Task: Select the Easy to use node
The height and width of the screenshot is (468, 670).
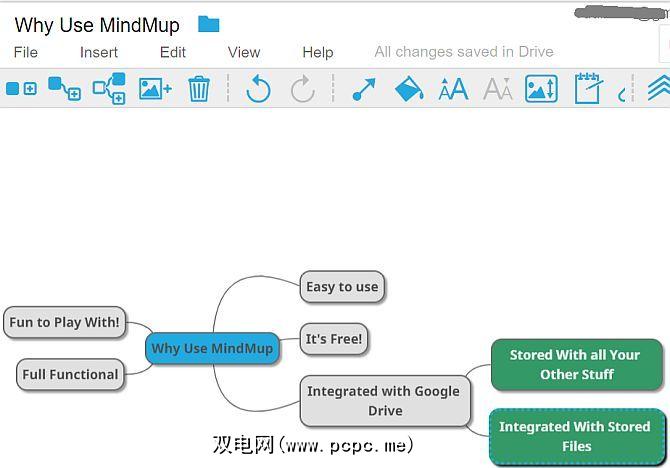Action: tap(342, 286)
